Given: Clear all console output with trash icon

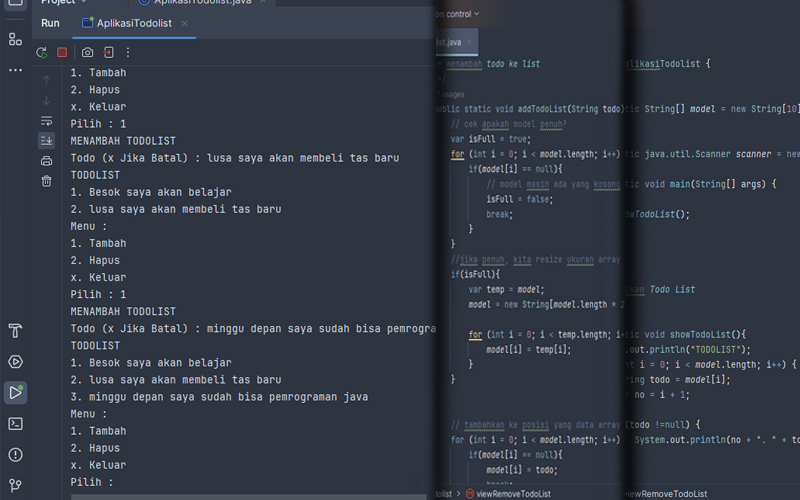Looking at the screenshot, I should (x=46, y=181).
